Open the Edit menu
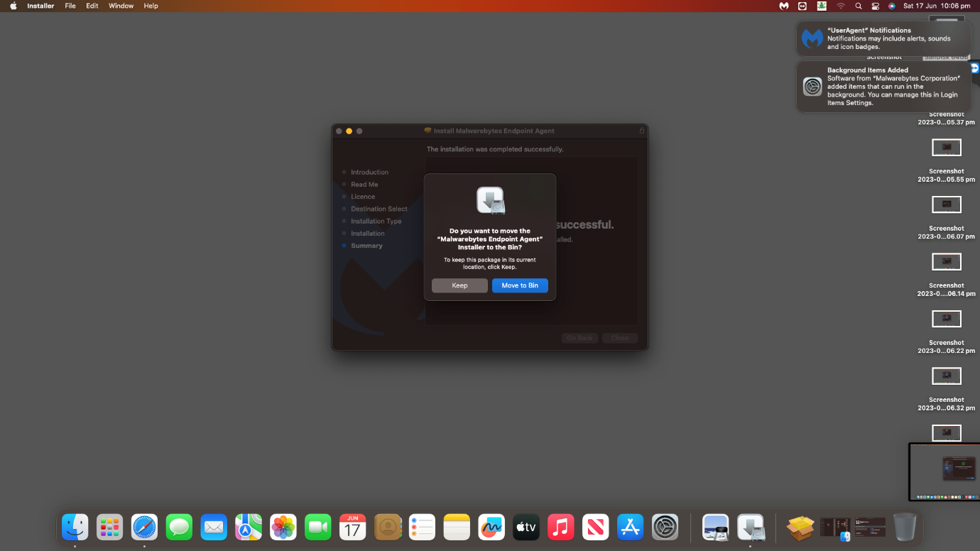Screen dimensions: 980x551 [x=92, y=6]
